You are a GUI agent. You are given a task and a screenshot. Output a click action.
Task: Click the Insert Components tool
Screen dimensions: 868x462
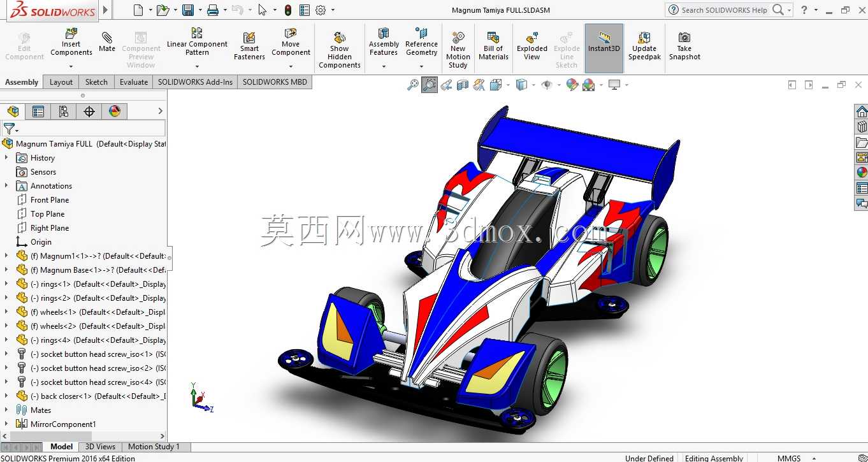pos(71,42)
